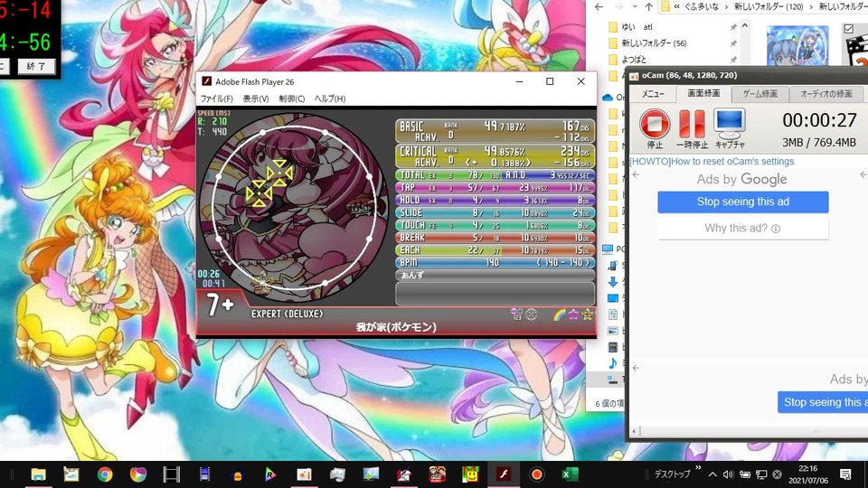Switch to the ゲーム録画 tab in oCam
Screen dimensions: 868x488
tap(760, 94)
